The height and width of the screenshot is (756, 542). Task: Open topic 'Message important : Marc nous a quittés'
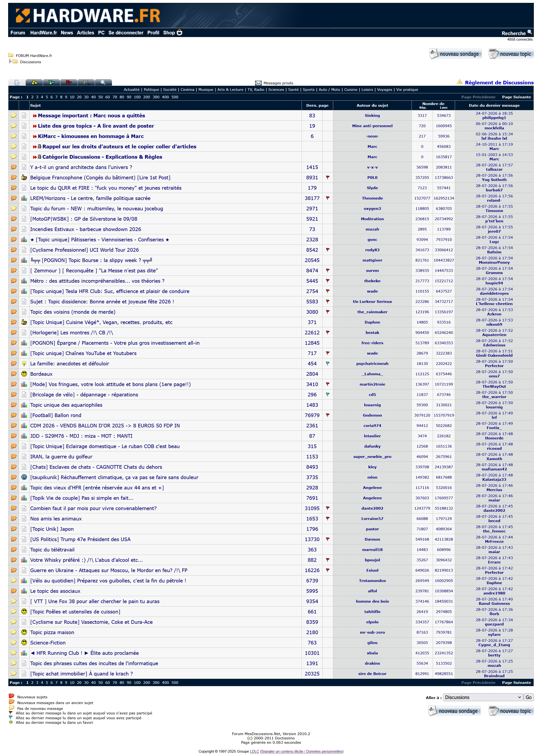(91, 115)
